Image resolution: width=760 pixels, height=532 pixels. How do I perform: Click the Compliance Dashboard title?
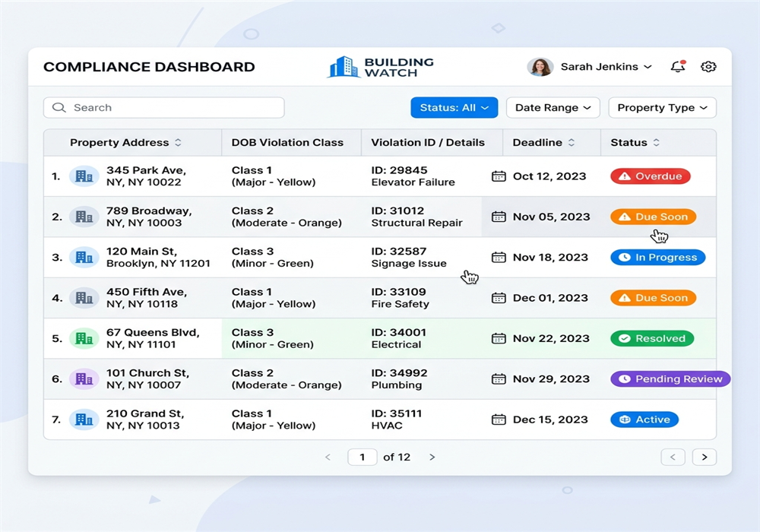pos(149,67)
